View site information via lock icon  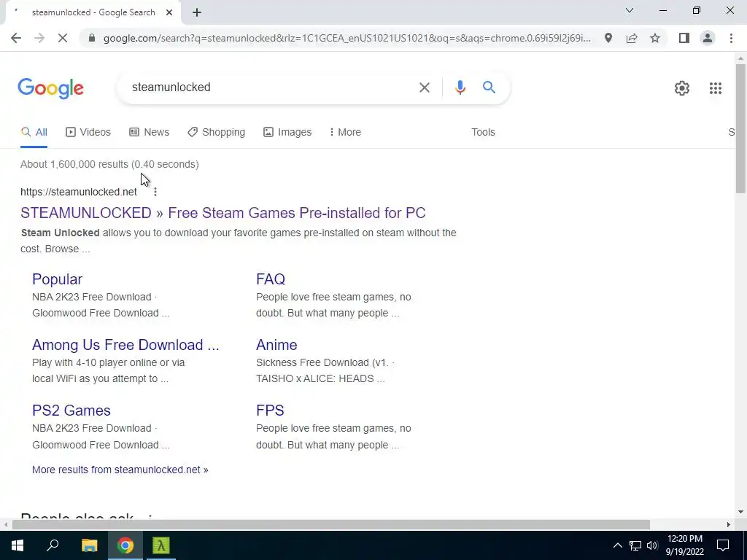coord(92,38)
